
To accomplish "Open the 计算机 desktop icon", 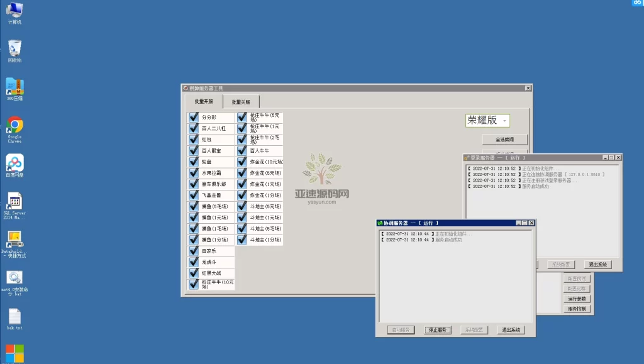I will click(14, 11).
